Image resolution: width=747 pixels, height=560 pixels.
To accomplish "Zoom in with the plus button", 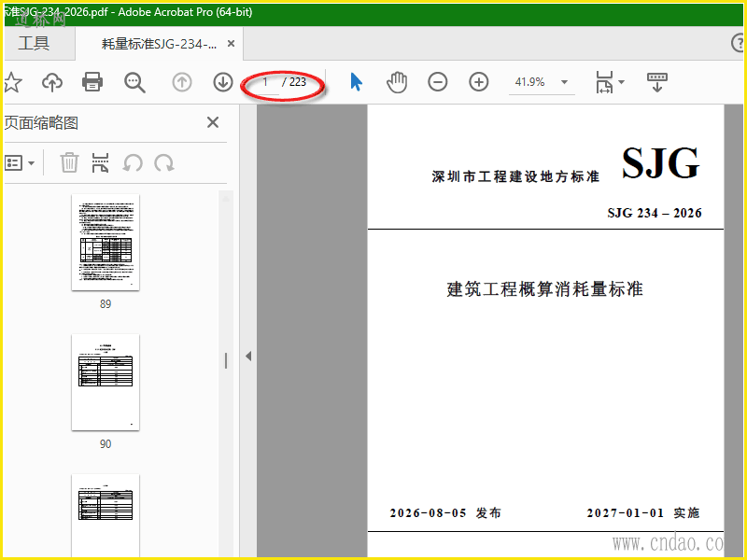I will tap(479, 82).
